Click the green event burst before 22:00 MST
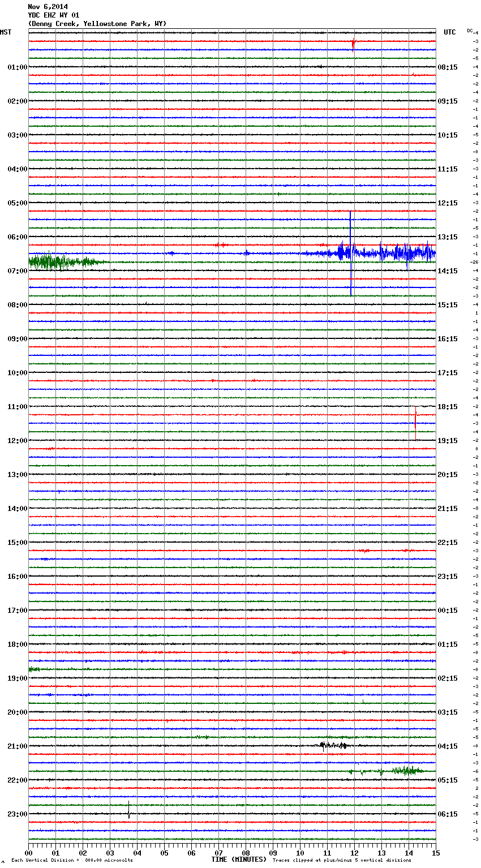The height and width of the screenshot is (868, 481). pos(407,770)
